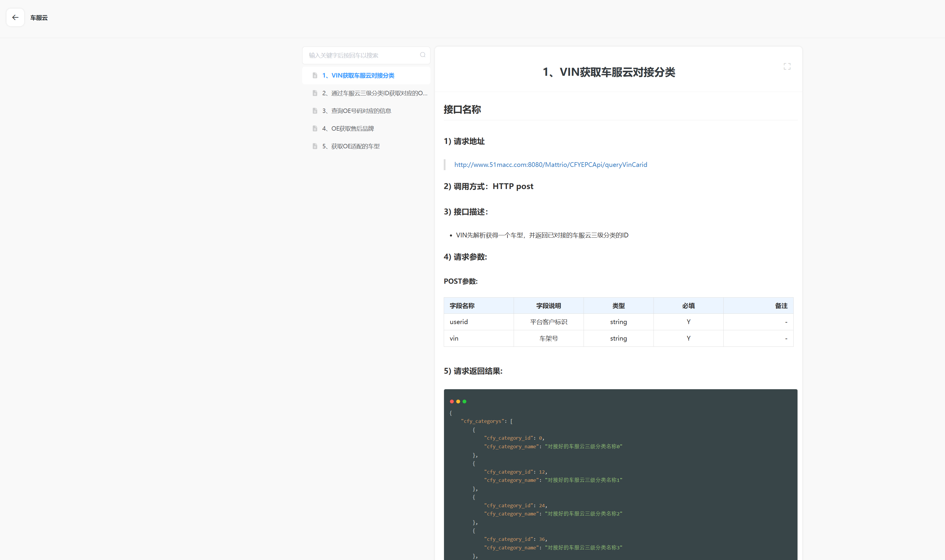Click the back arrow button
Viewport: 945px width, 560px height.
click(x=15, y=17)
